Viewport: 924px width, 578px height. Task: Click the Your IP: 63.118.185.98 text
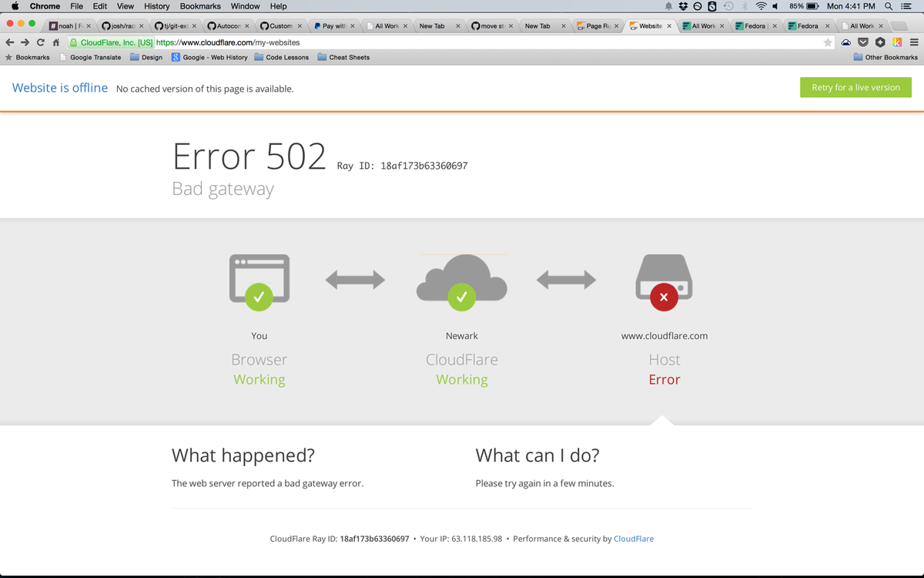coord(461,539)
